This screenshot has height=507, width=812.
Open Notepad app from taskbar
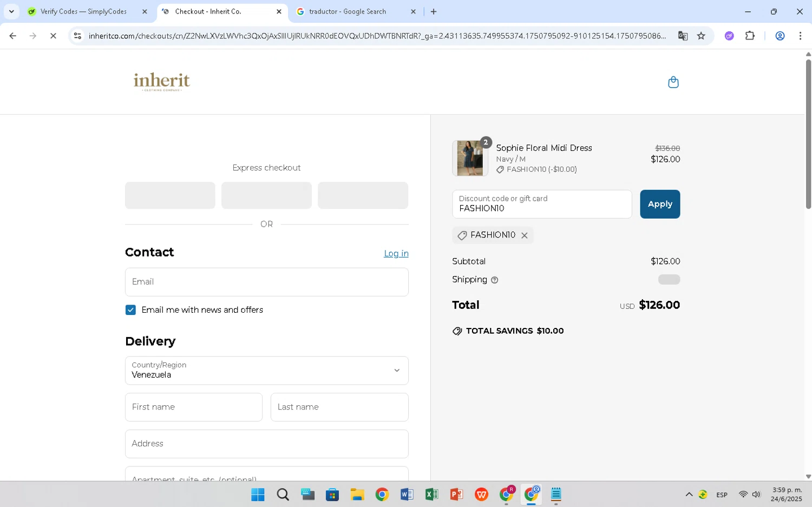click(x=556, y=495)
